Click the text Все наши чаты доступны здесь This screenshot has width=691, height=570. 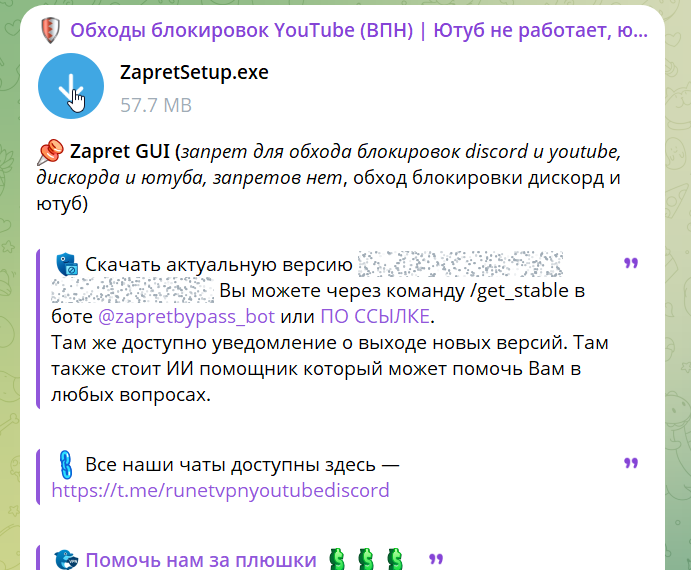230,465
